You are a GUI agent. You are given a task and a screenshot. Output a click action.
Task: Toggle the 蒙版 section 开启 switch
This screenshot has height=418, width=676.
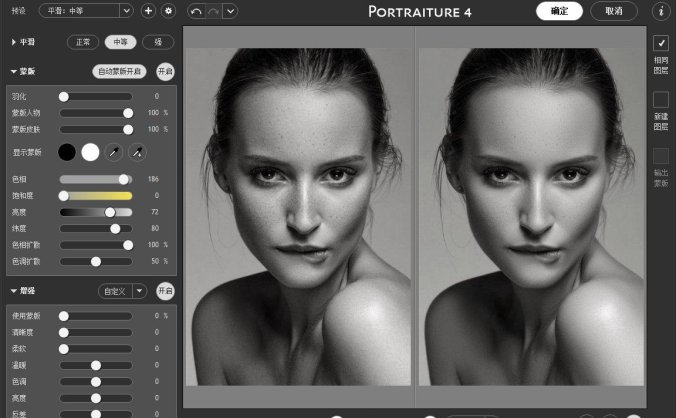(165, 72)
